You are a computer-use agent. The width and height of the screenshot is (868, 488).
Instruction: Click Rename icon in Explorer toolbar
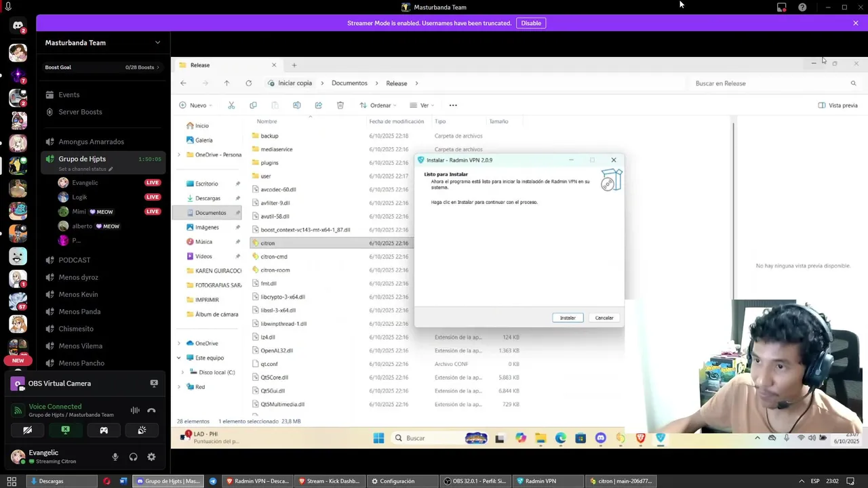(x=296, y=105)
